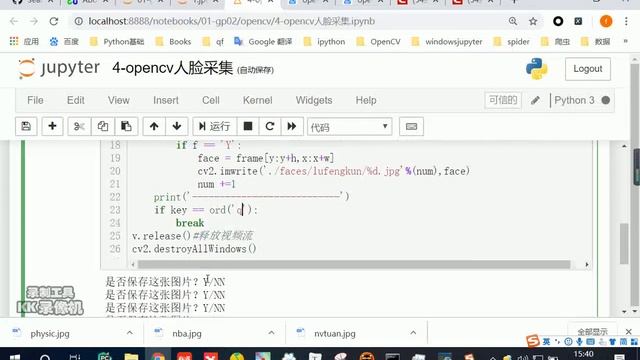The width and height of the screenshot is (640, 360).
Task: Open cell type dropdown showing 代码
Action: (x=349, y=127)
